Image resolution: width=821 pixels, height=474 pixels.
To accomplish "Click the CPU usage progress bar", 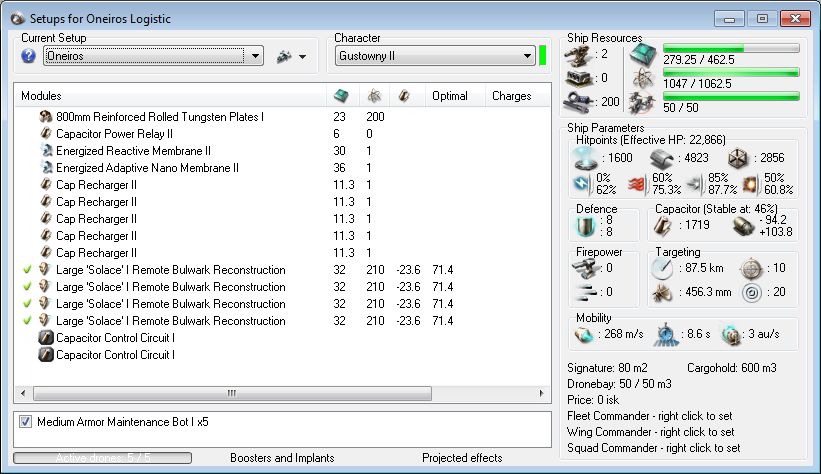I will coord(731,48).
